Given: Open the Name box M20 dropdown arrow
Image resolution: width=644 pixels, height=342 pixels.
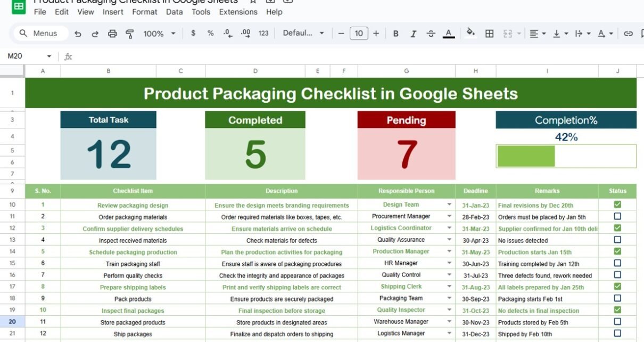Looking at the screenshot, I should (49, 56).
